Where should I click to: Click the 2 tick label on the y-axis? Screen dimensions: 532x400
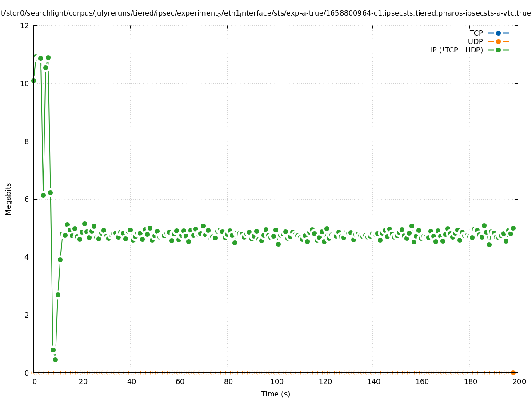pyautogui.click(x=27, y=315)
